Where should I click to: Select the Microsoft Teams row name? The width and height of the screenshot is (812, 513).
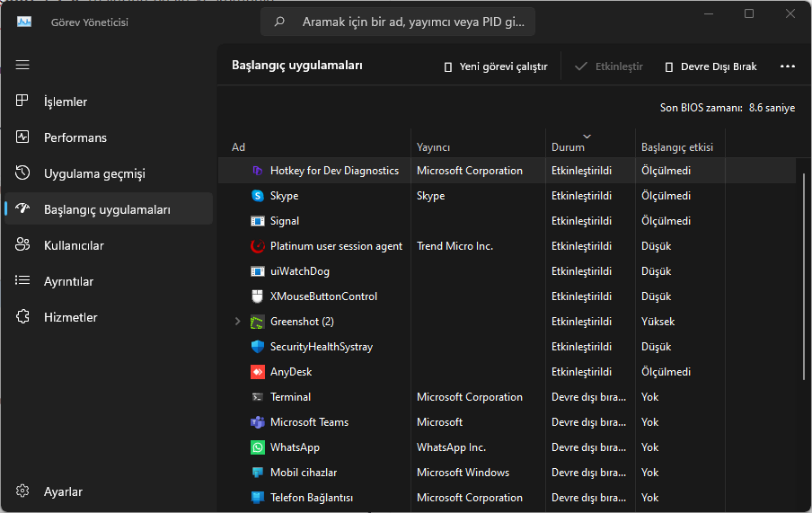pos(309,422)
